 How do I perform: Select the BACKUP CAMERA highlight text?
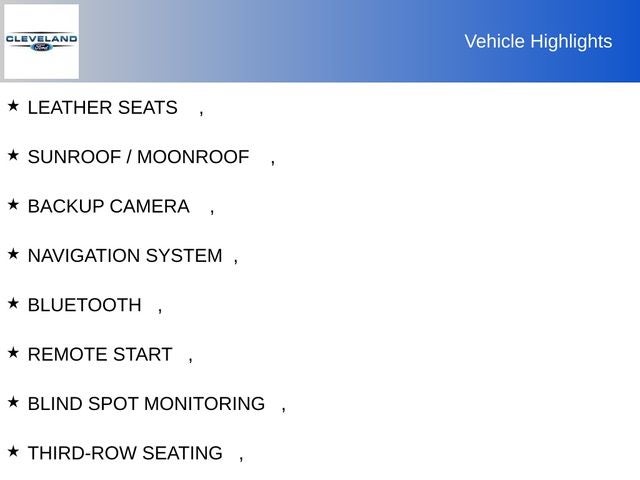pos(108,207)
